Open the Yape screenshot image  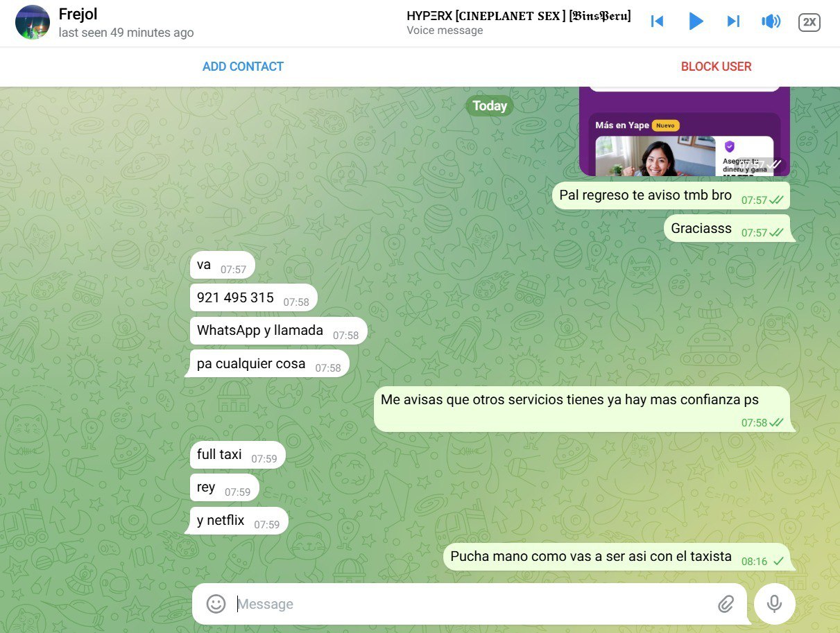point(684,139)
